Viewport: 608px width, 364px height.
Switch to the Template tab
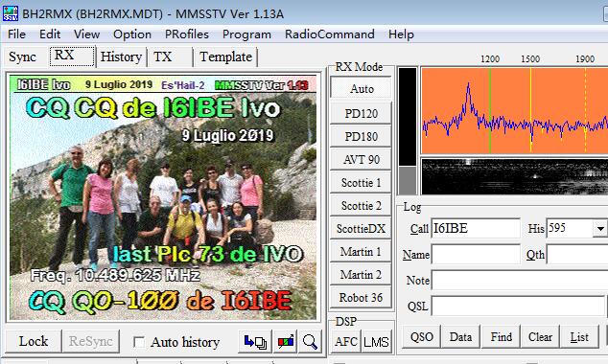point(225,57)
